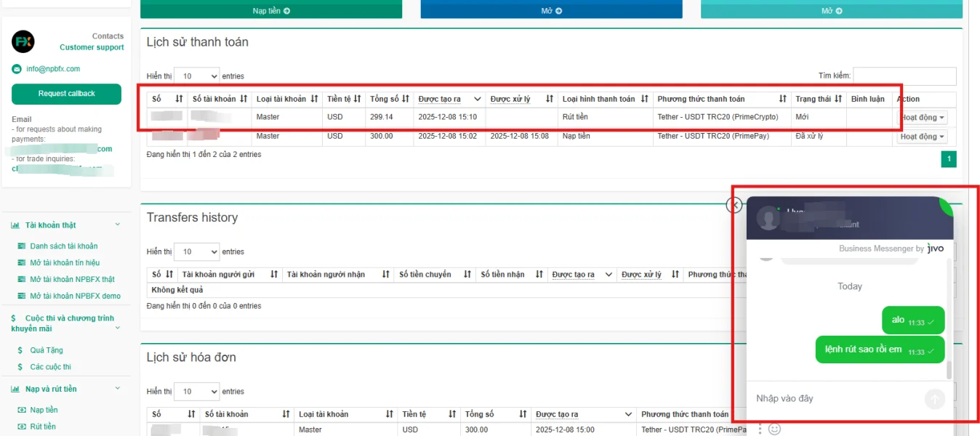The image size is (980, 436).
Task: Sort payment history by Trạng thái
Action: click(838, 99)
